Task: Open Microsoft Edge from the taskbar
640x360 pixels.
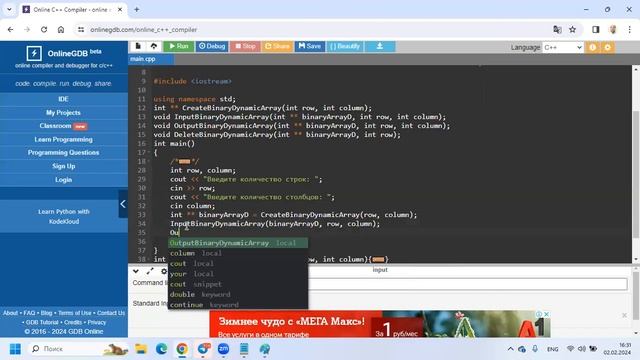Action: point(162,349)
